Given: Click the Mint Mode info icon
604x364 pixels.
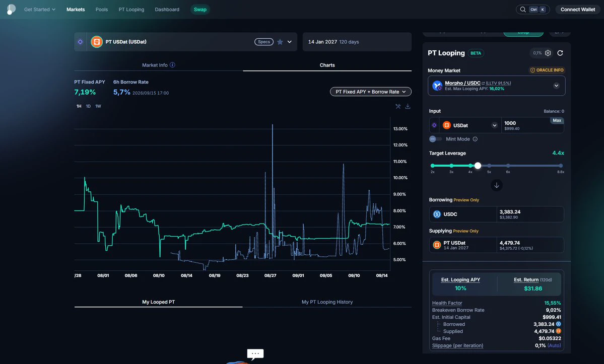Looking at the screenshot, I should [x=475, y=139].
